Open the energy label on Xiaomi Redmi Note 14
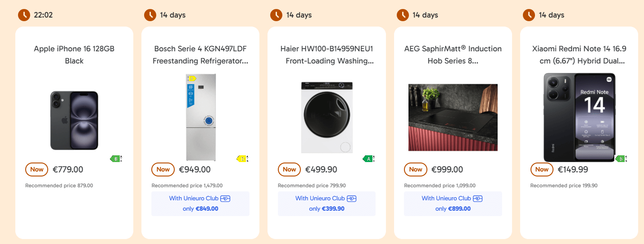This screenshot has height=244, width=644. point(621,158)
